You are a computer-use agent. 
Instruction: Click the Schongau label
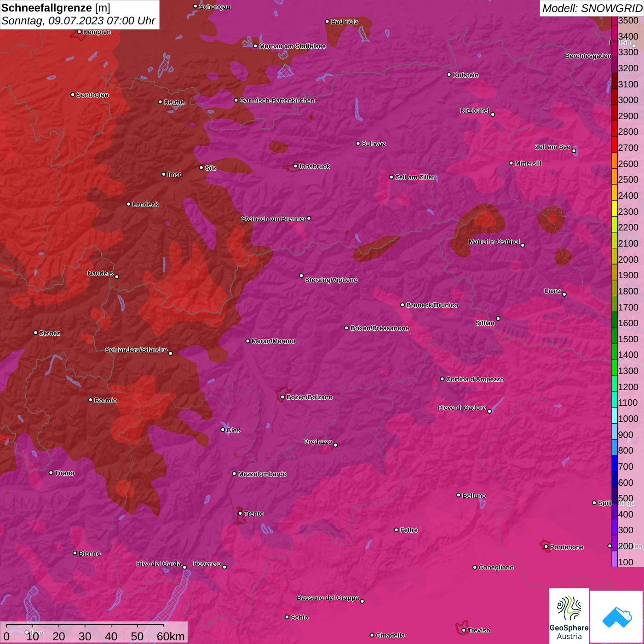(x=215, y=6)
